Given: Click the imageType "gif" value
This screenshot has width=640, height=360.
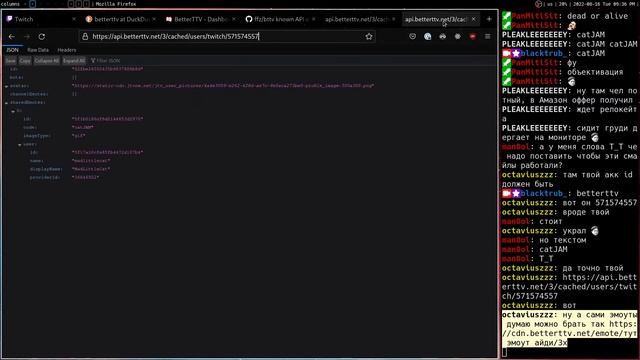Looking at the screenshot, I should (78, 136).
